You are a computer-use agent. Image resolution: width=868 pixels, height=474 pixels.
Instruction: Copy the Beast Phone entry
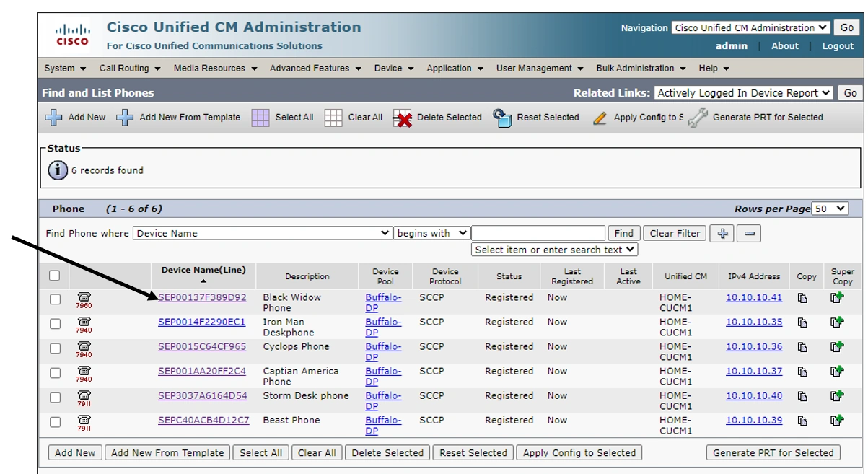click(x=802, y=421)
